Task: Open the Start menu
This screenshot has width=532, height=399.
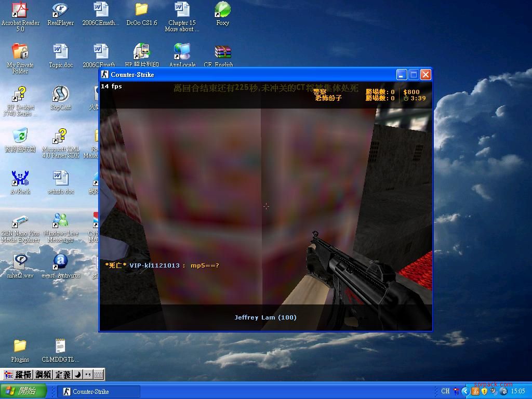Action: (23, 391)
